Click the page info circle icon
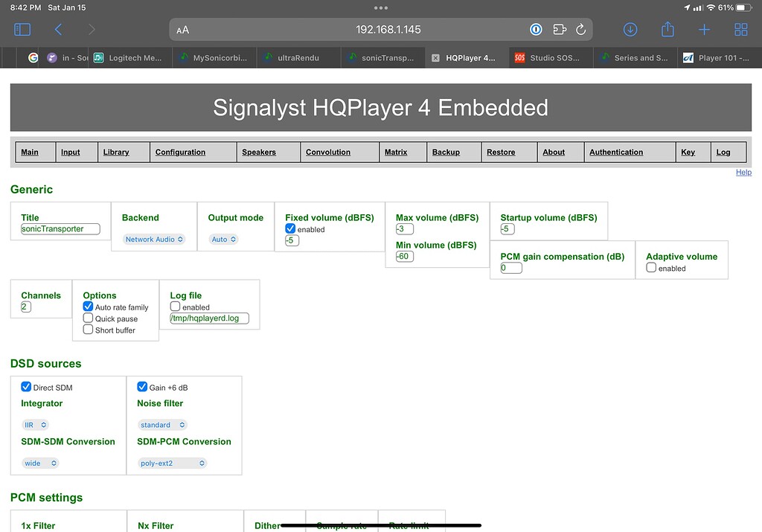The height and width of the screenshot is (532, 762). pos(536,29)
